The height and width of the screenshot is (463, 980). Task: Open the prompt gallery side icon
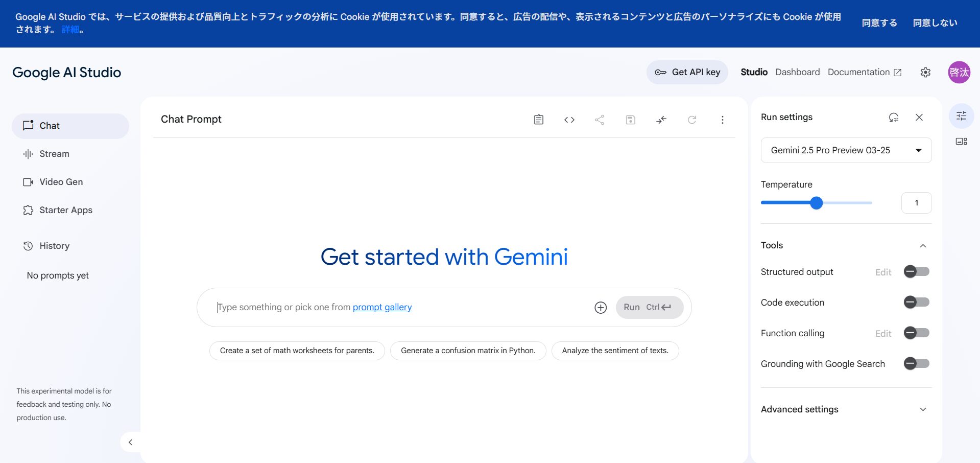coord(961,142)
